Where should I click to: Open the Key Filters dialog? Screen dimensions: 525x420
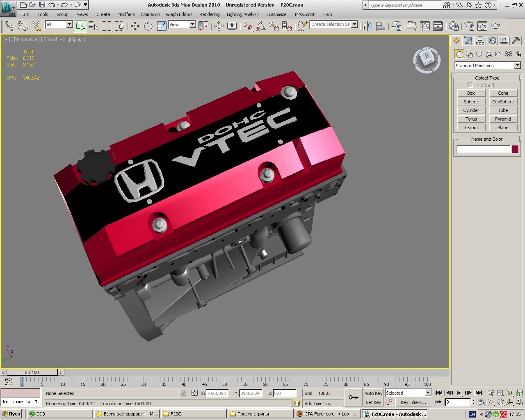coord(413,402)
